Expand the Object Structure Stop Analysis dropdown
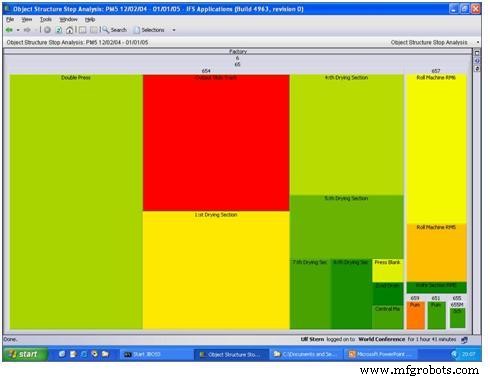 pyautogui.click(x=478, y=42)
